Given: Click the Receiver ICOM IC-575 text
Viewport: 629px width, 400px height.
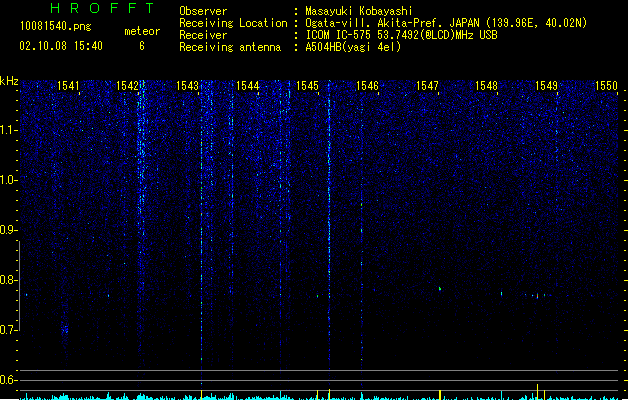Looking at the screenshot, I should point(401,35).
